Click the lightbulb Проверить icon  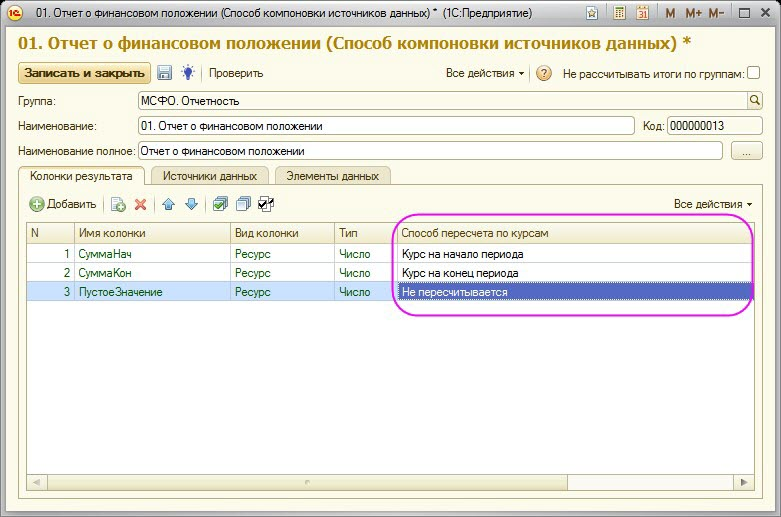(187, 73)
